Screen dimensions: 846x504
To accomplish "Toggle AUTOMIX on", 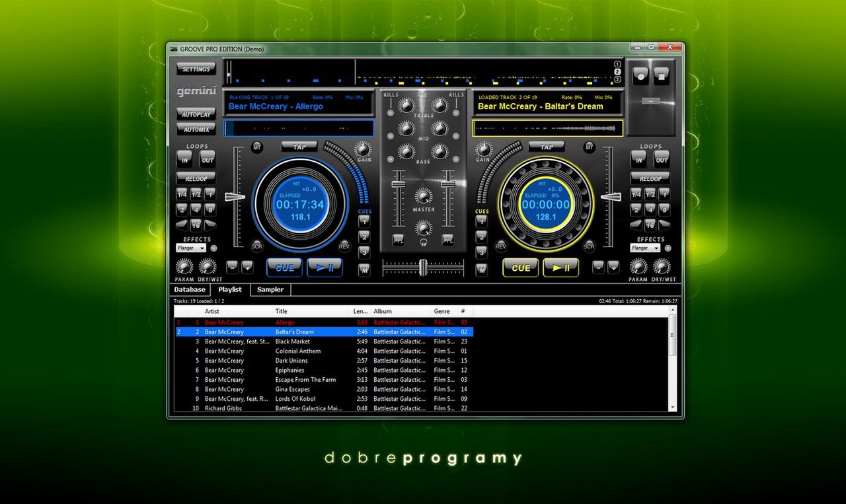I will point(196,129).
